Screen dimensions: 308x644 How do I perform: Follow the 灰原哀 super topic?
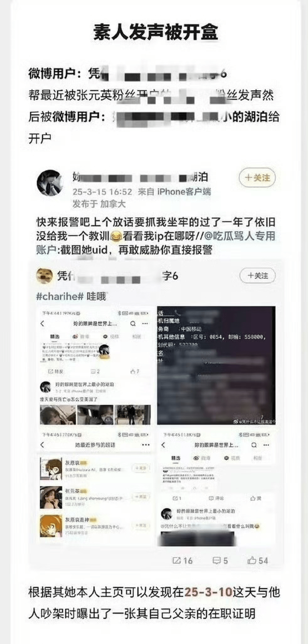click(x=141, y=468)
